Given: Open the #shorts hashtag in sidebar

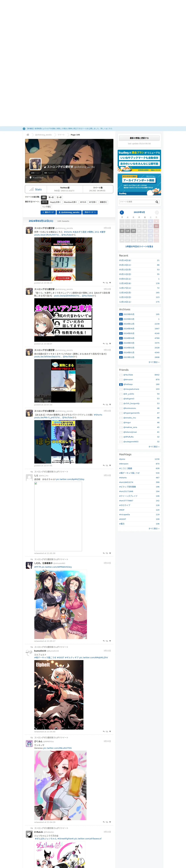Looking at the screenshot, I should pyautogui.click(x=123, y=478).
